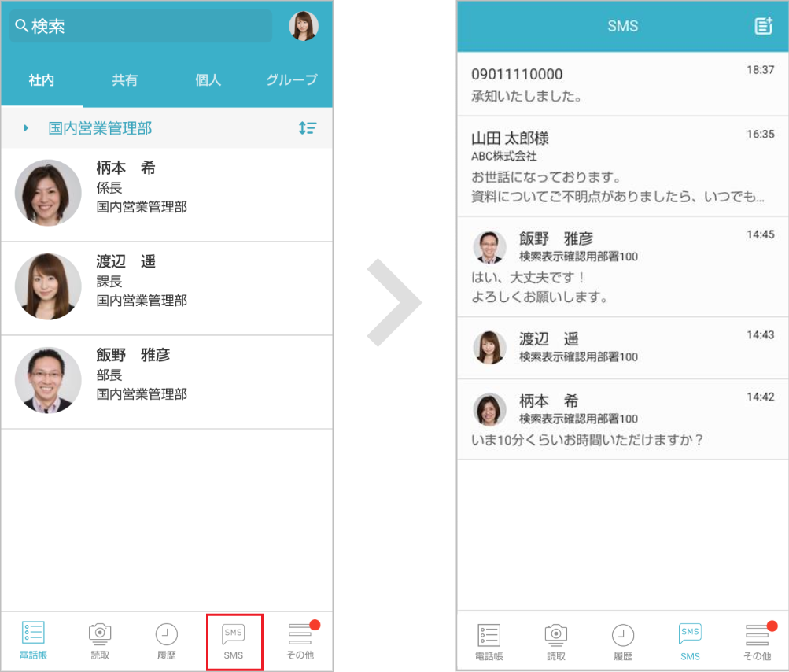789x672 pixels.
Task: Open the 山田 太郎様 message thread
Action: 622,166
